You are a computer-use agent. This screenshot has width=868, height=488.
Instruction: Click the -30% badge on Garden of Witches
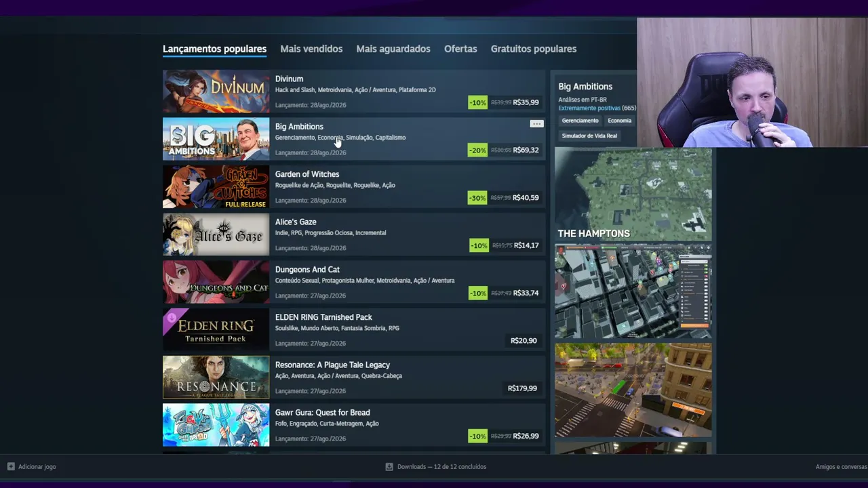point(477,198)
